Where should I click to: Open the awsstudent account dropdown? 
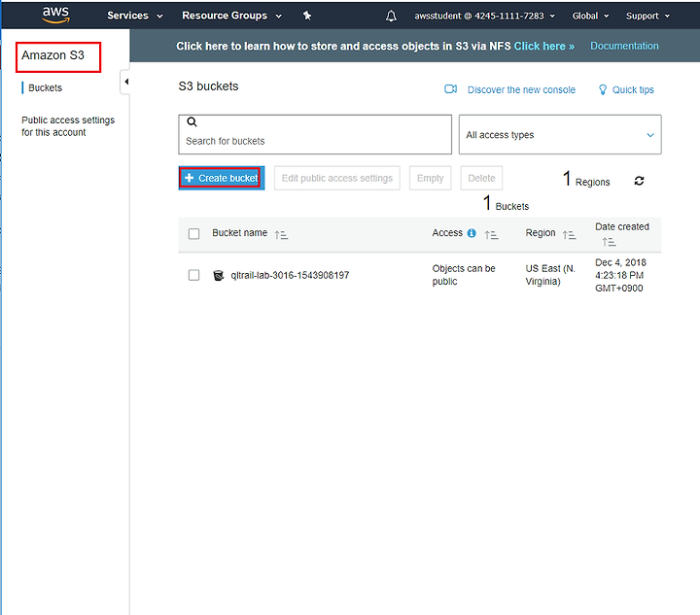tap(485, 17)
